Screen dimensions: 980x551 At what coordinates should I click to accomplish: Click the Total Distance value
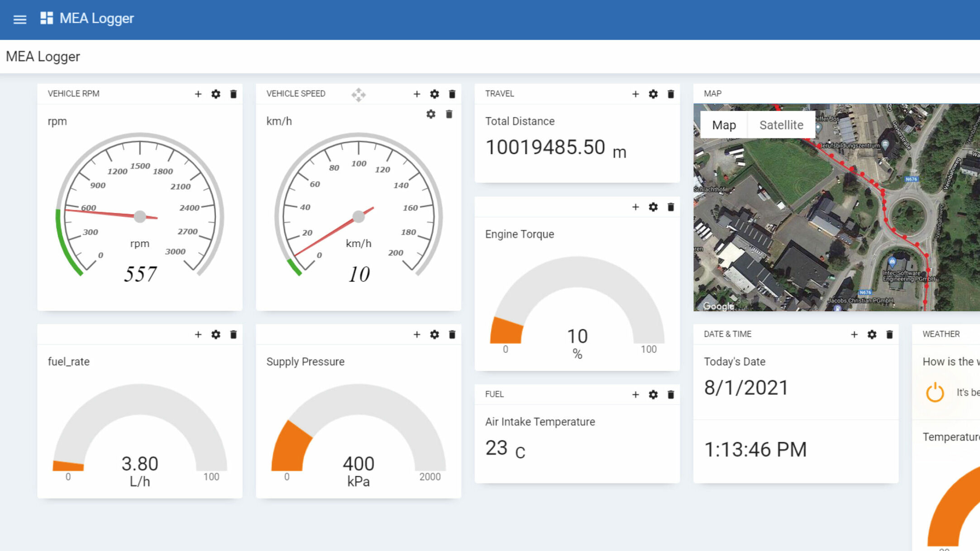point(545,147)
